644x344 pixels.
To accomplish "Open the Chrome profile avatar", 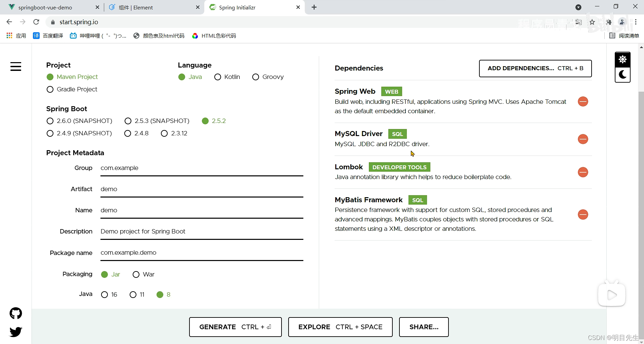I will tap(622, 22).
